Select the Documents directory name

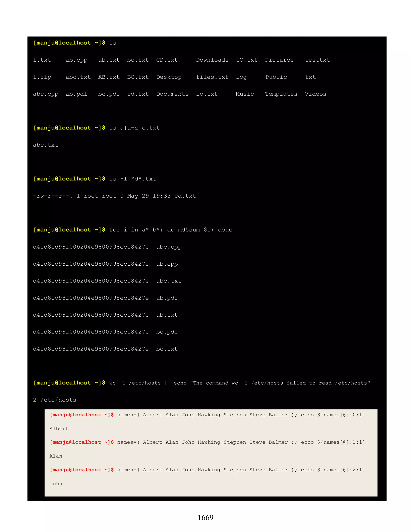click(x=172, y=94)
